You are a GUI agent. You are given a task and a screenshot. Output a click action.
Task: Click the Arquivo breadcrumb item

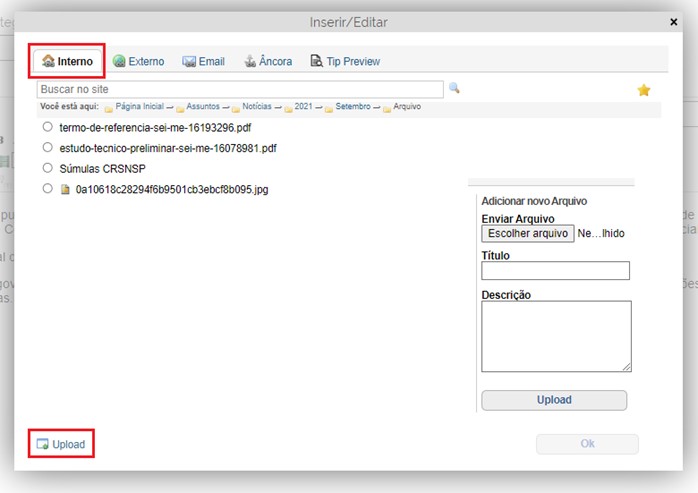(x=406, y=106)
